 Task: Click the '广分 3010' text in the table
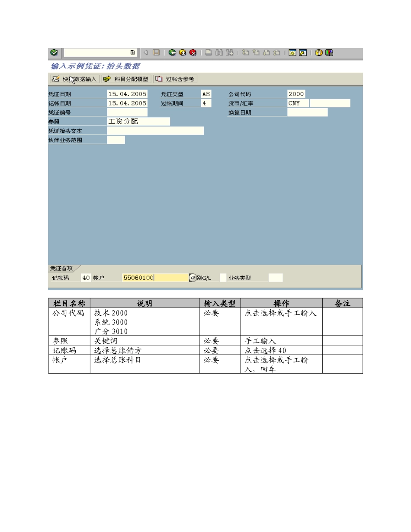[x=111, y=332]
